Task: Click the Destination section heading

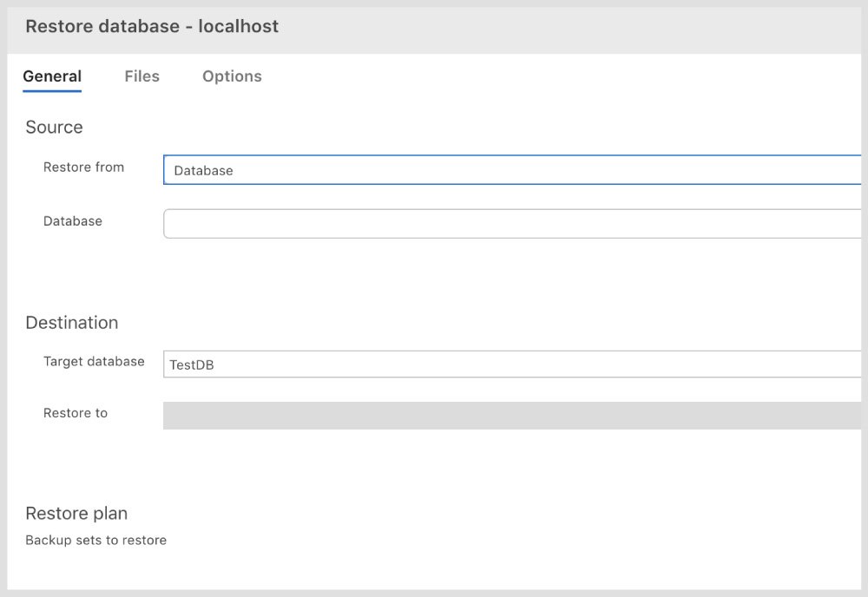Action: (72, 323)
